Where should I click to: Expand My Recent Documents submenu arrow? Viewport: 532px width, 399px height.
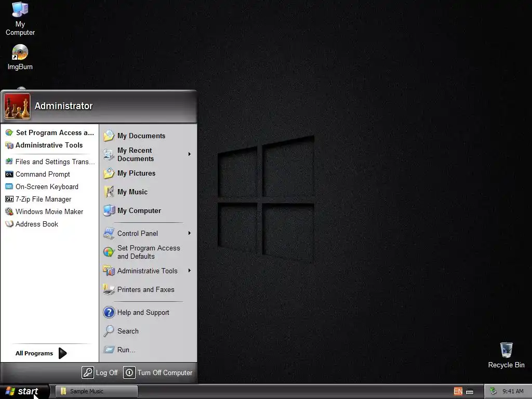pos(190,154)
